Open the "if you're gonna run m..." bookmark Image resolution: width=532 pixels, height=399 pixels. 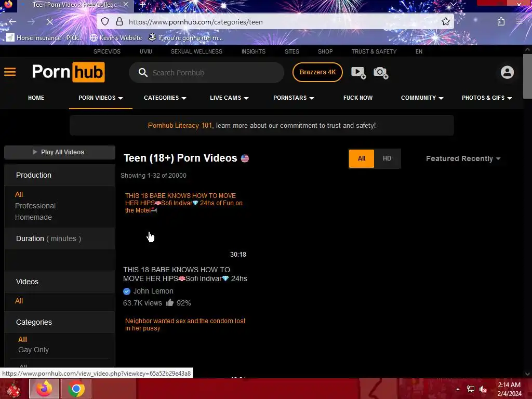(x=185, y=37)
